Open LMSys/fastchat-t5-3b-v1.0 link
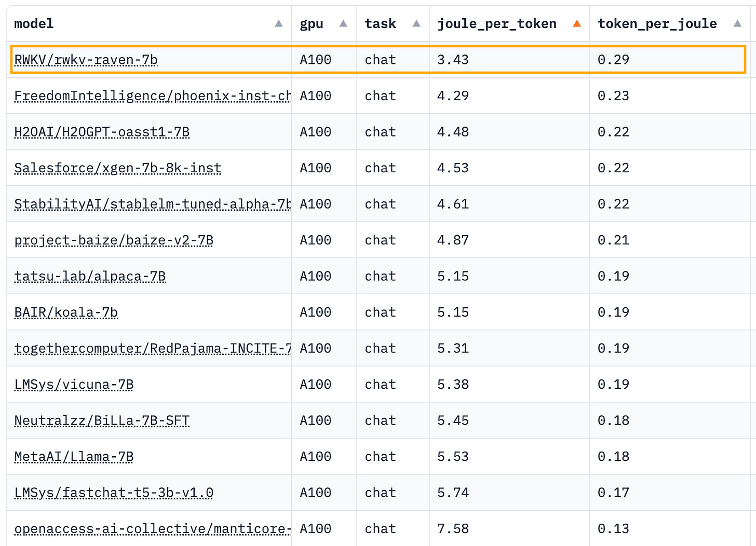Viewport: 756px width, 546px height. (x=114, y=493)
